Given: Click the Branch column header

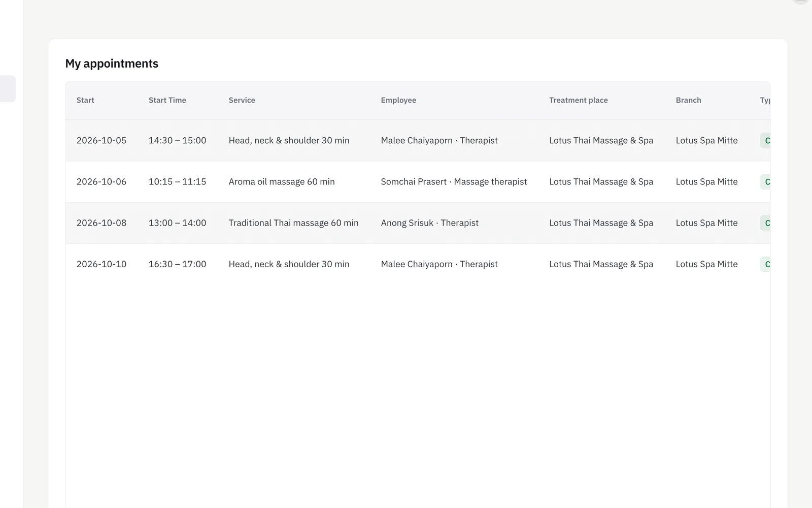Looking at the screenshot, I should tap(689, 100).
